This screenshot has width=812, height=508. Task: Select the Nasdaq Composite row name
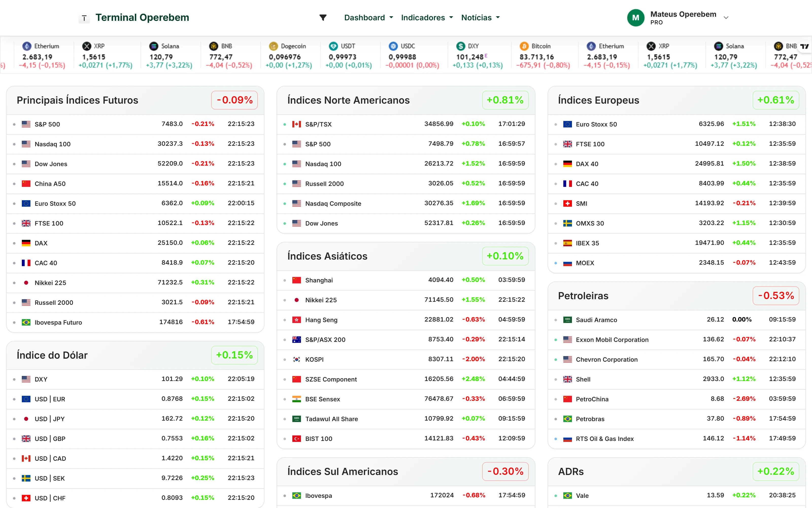pos(333,203)
